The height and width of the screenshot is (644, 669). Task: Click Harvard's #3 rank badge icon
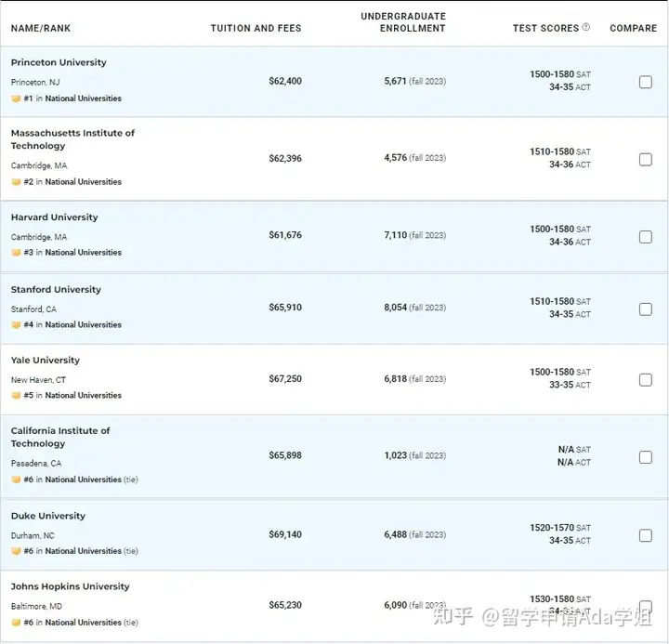tap(16, 253)
